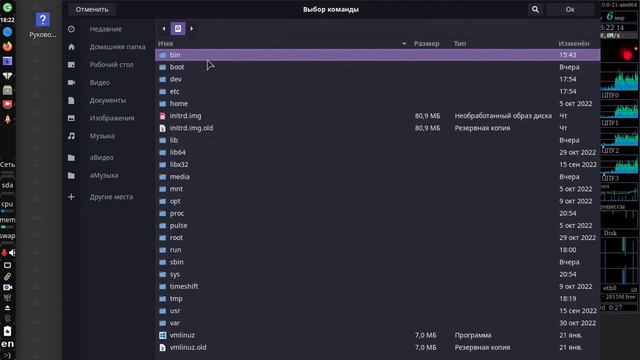
Task: Click the microphone icon in left panel
Action: 4,253
